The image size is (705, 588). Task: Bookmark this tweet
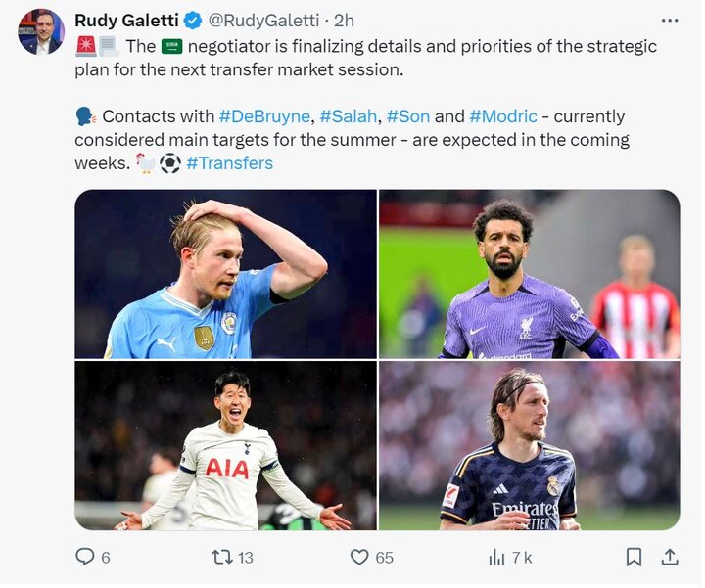[x=634, y=557]
